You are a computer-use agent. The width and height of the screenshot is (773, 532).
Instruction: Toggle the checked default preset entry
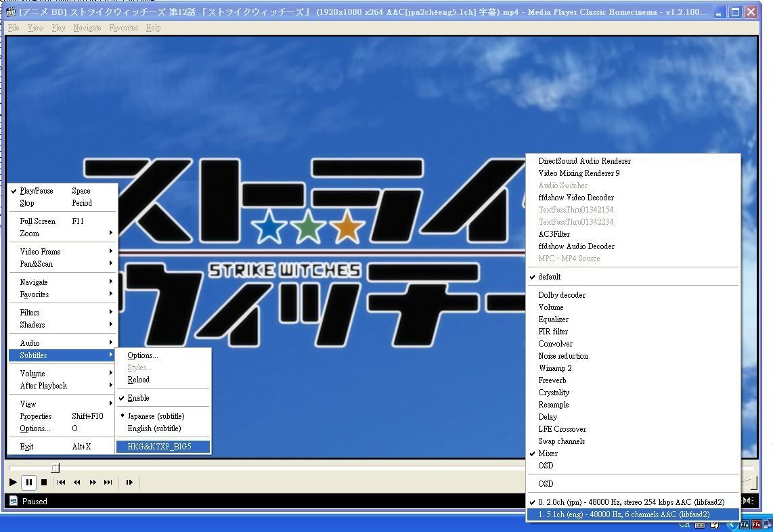633,277
